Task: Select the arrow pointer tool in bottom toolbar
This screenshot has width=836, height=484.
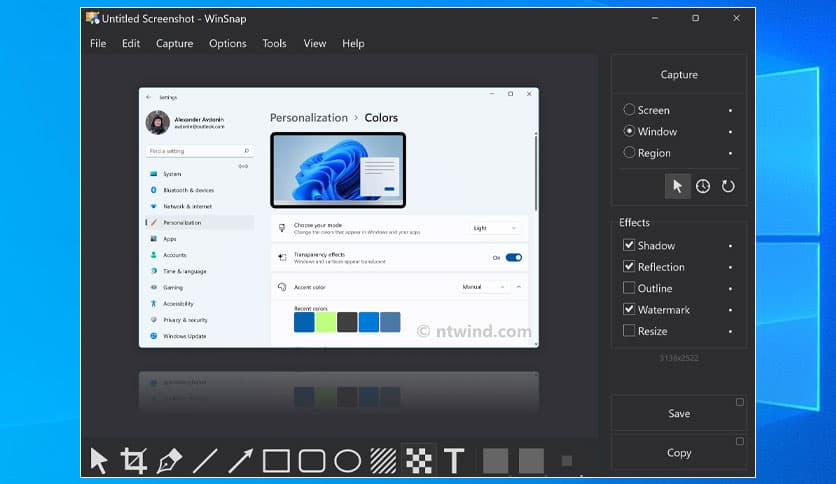Action: (x=98, y=460)
